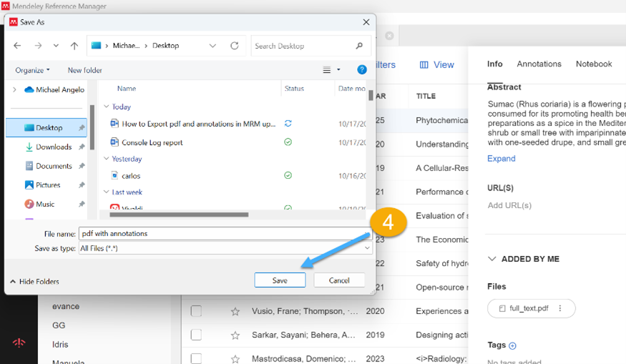Star the Vusio, Frane reference
Screen dimensions: 626x364
point(235,311)
